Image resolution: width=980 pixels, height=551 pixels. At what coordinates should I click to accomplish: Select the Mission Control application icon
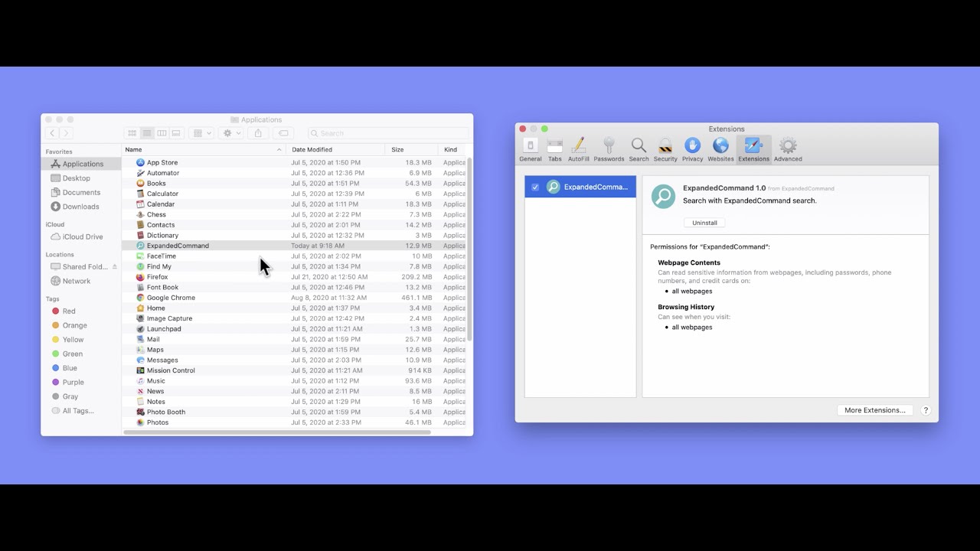tap(140, 370)
